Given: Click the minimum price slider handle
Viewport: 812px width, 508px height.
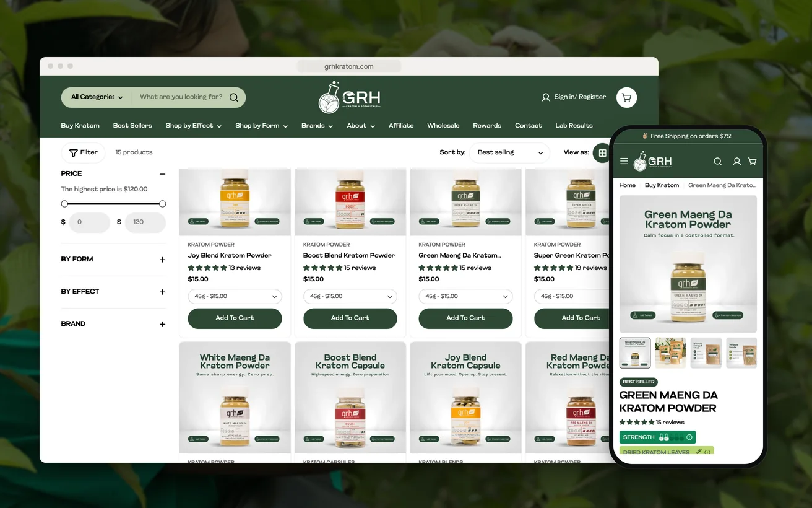Looking at the screenshot, I should [64, 204].
